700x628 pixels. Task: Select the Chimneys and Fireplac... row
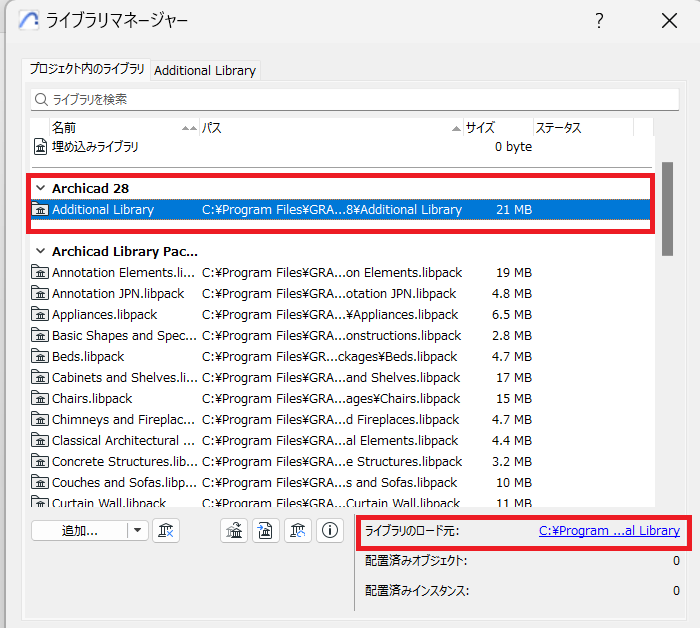pyautogui.click(x=341, y=419)
